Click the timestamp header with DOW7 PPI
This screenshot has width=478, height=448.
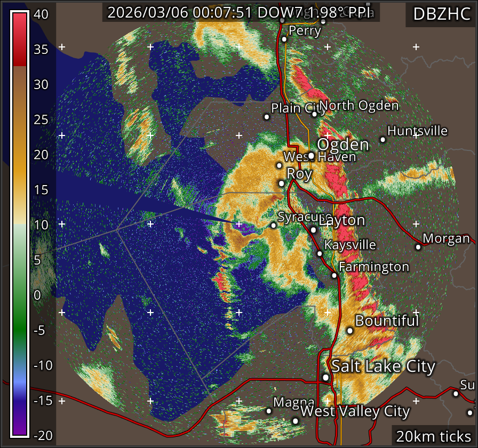(x=241, y=13)
